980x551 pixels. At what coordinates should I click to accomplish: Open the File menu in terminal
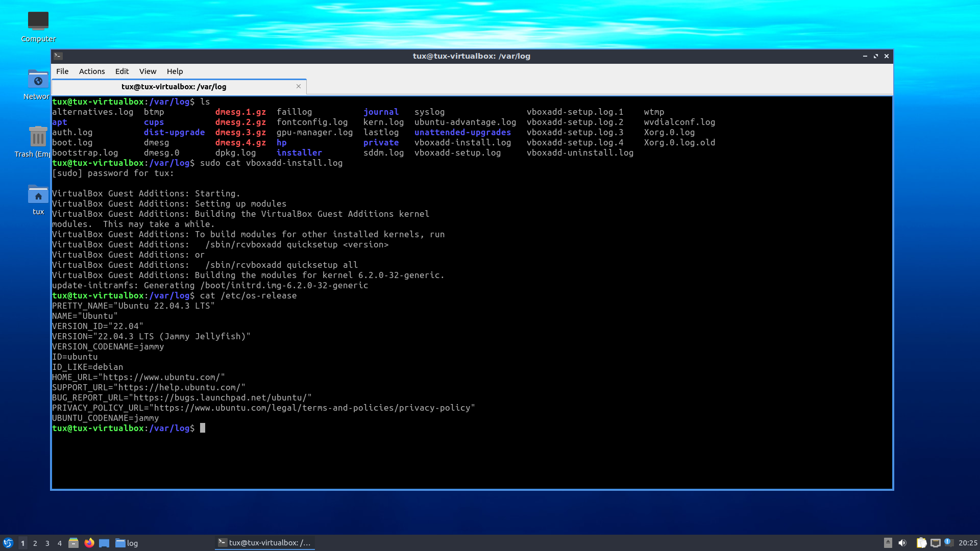coord(62,71)
